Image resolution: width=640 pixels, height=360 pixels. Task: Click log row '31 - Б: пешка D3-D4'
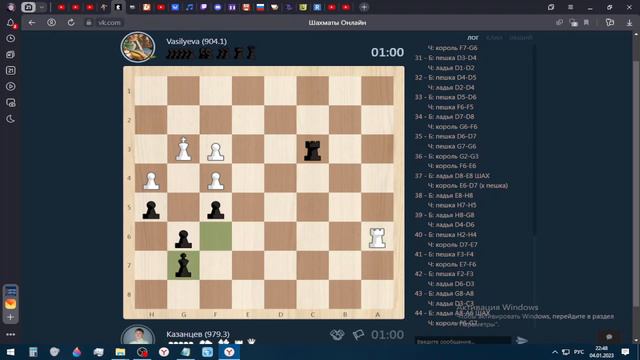coord(445,58)
